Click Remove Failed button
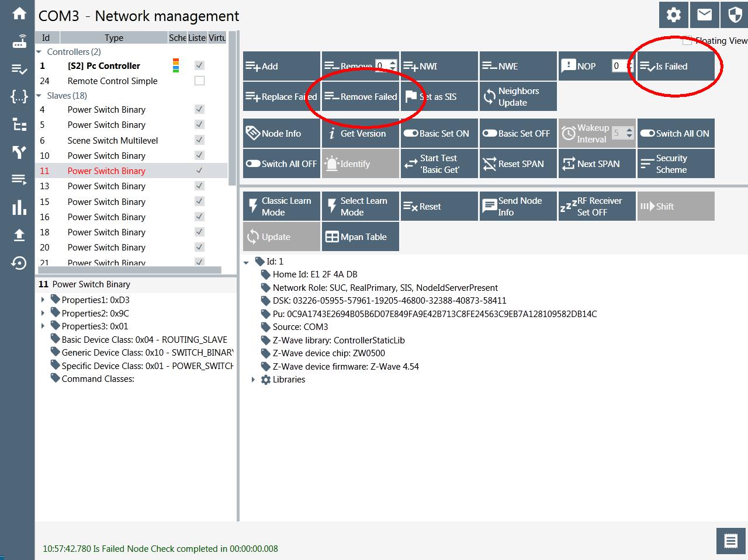 [361, 96]
